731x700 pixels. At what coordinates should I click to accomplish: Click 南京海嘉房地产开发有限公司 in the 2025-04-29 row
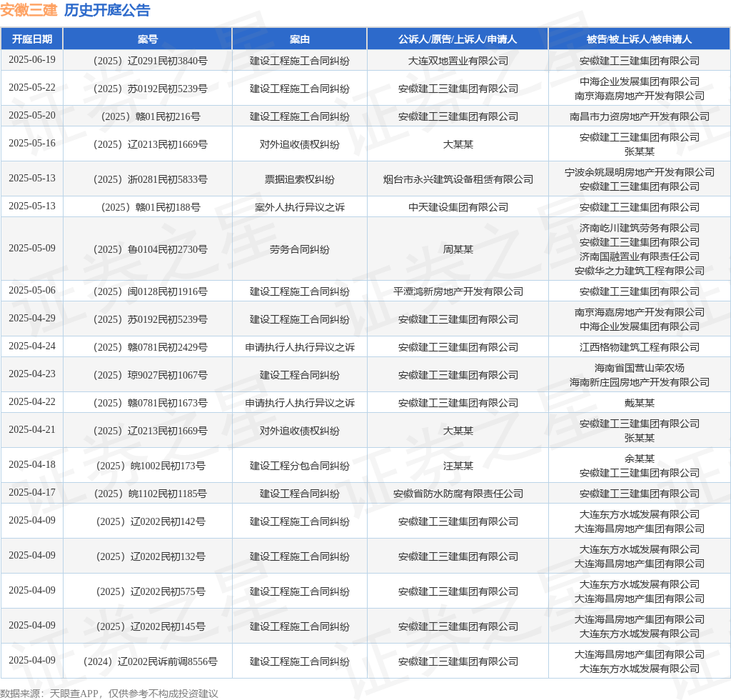click(x=639, y=312)
